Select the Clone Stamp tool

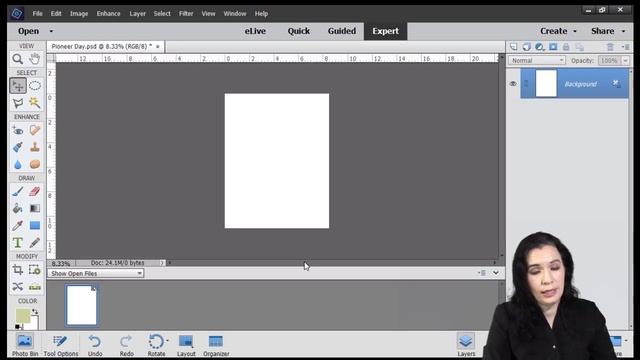click(35, 147)
